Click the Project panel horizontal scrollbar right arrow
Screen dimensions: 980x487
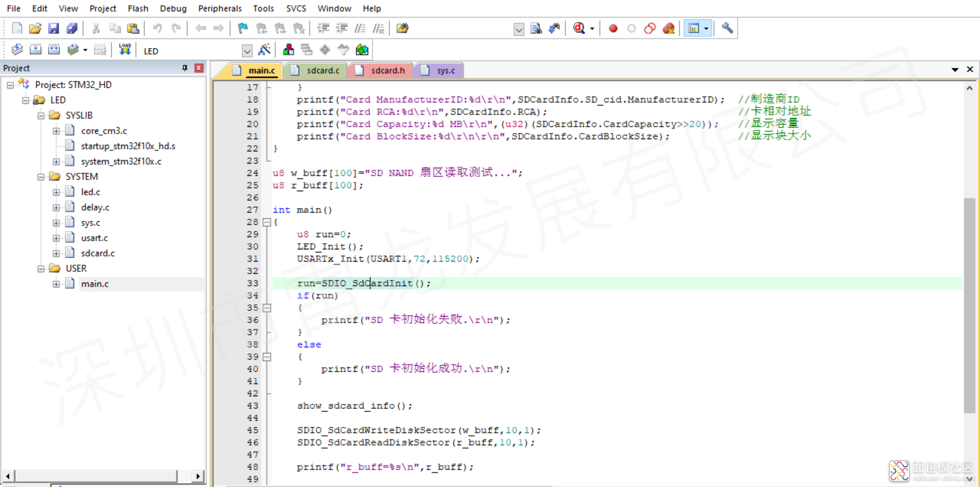pos(198,476)
